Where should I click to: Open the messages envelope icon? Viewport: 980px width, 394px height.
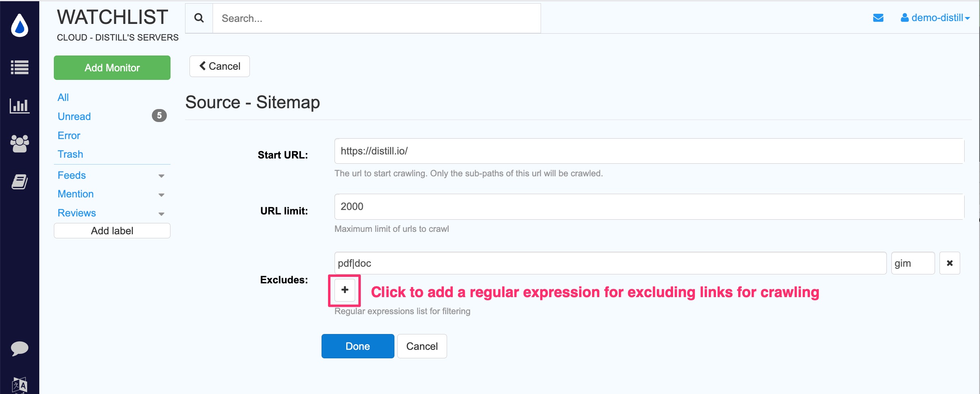879,17
